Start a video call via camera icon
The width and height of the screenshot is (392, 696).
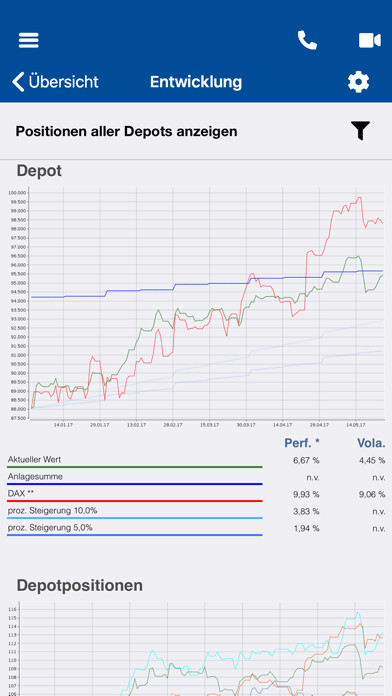pos(370,40)
